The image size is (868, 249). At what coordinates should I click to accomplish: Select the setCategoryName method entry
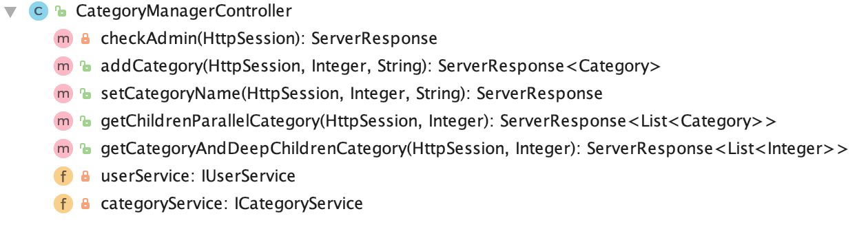tap(351, 94)
